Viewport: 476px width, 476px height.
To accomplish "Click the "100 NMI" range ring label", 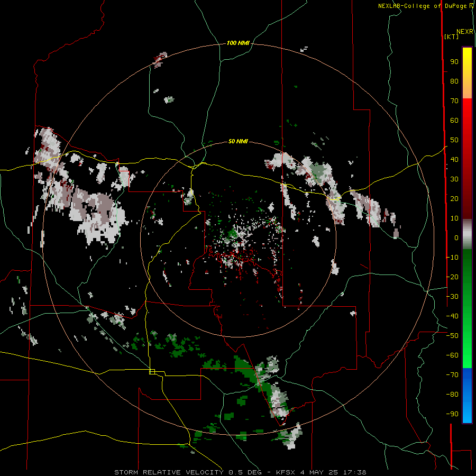I will pos(238,43).
